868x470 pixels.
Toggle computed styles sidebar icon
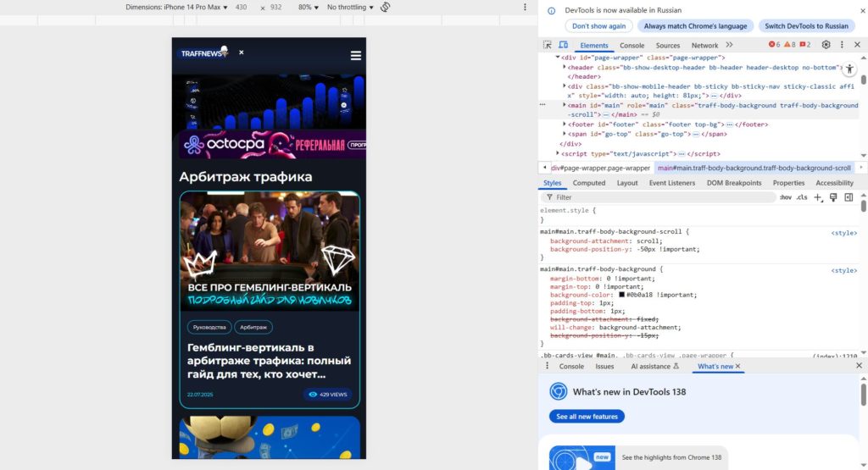[849, 197]
